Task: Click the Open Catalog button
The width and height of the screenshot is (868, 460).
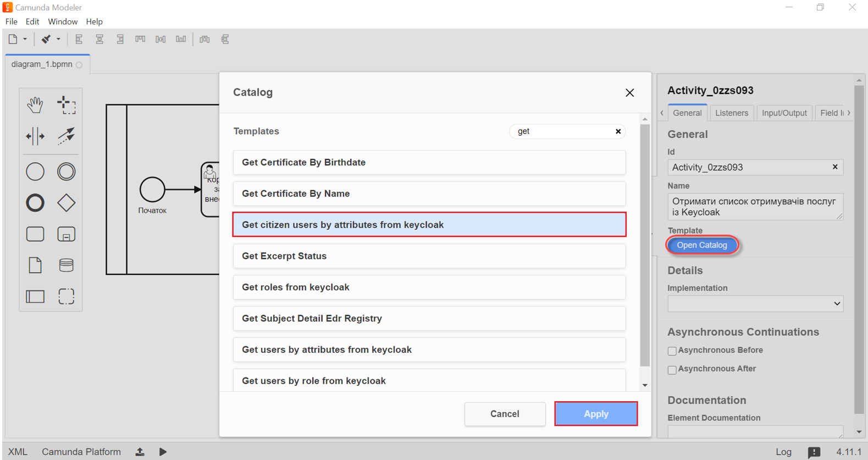Action: coord(702,245)
